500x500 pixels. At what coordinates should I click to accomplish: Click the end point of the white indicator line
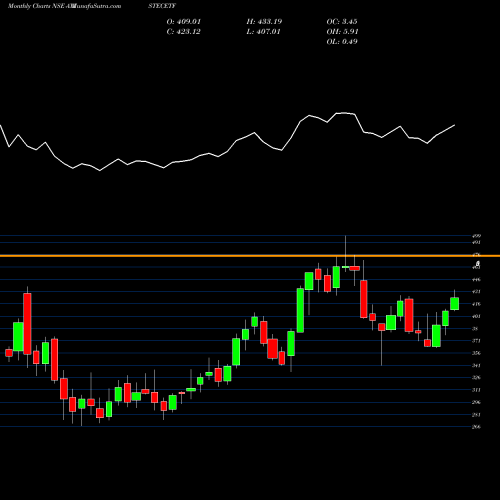pos(455,125)
